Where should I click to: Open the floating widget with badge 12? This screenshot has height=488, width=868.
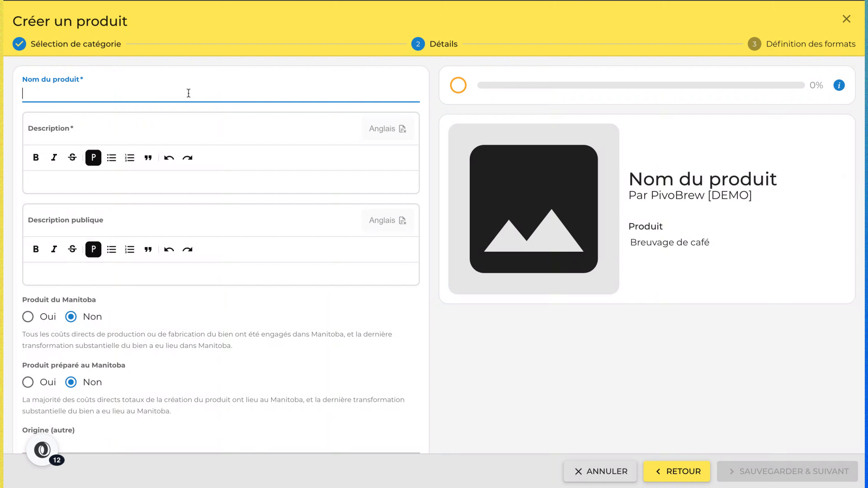pos(42,450)
